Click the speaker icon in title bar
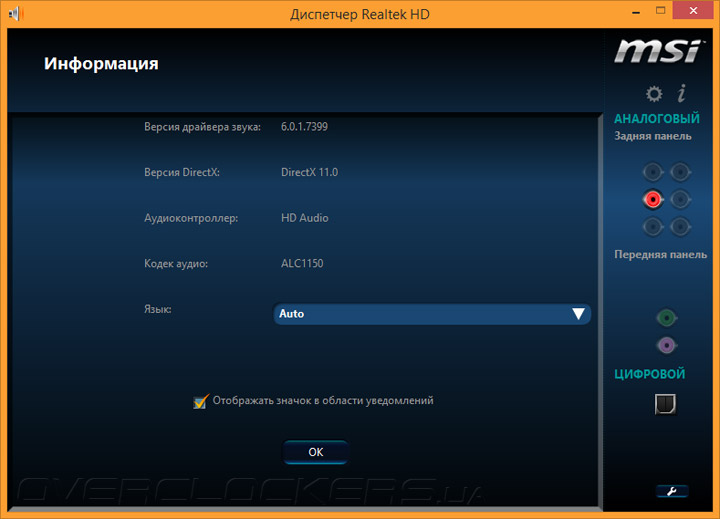 pyautogui.click(x=16, y=13)
